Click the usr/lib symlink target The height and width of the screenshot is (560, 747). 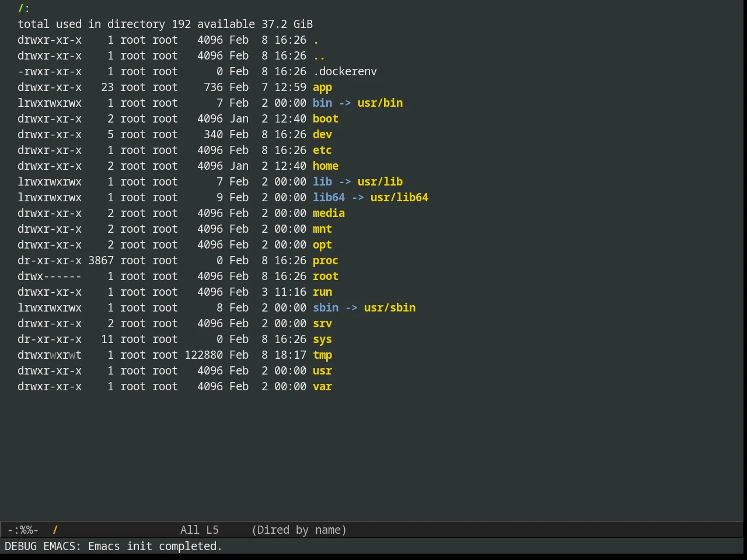point(380,182)
